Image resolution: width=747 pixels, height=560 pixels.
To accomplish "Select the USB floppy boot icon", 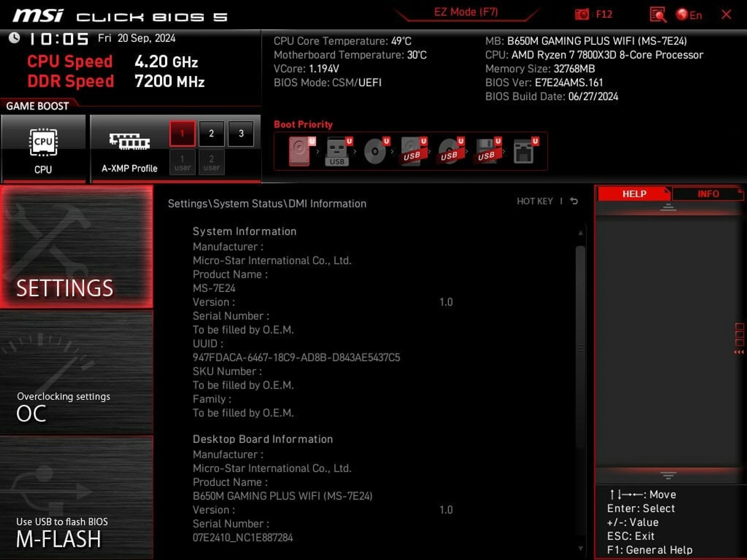I will point(488,151).
